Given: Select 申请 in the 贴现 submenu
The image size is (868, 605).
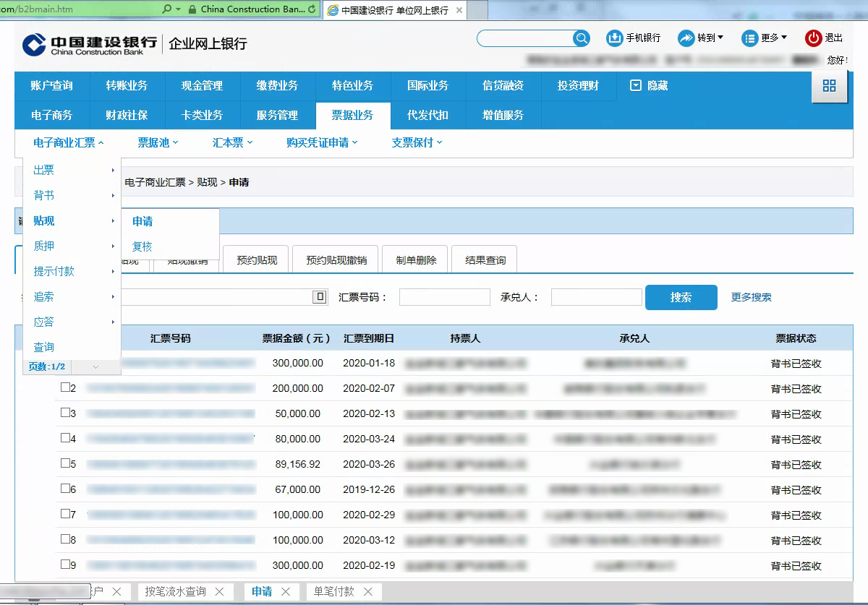Looking at the screenshot, I should click(x=142, y=222).
